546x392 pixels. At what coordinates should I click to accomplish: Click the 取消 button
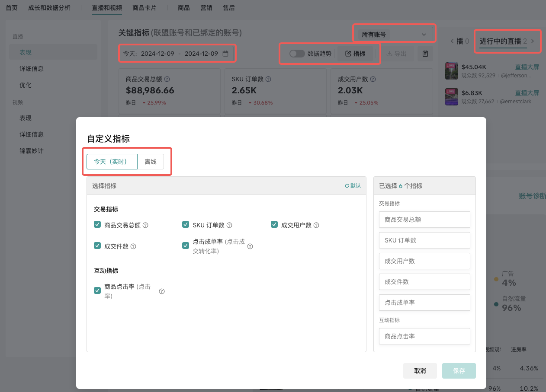[x=420, y=371]
